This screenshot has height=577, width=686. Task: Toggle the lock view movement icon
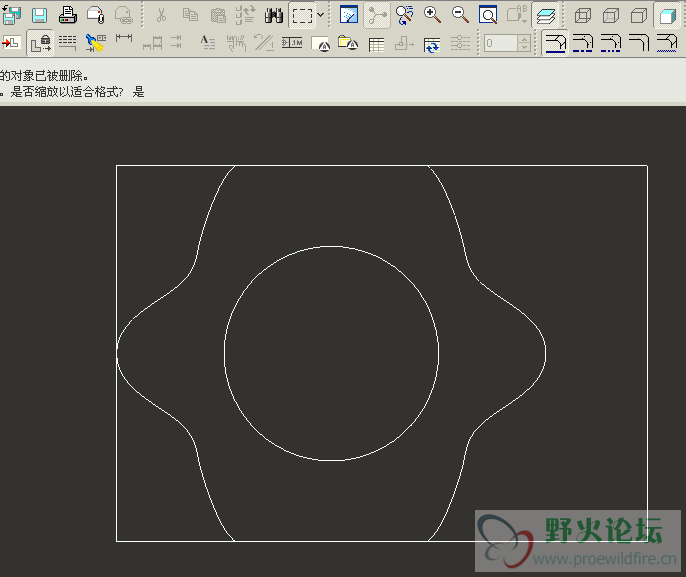(x=40, y=43)
